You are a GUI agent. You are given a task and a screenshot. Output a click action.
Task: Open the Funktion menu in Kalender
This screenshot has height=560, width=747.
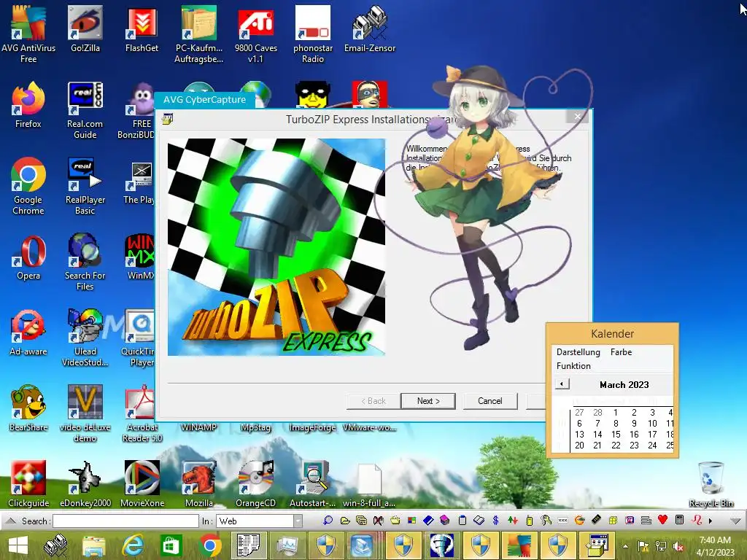coord(573,366)
